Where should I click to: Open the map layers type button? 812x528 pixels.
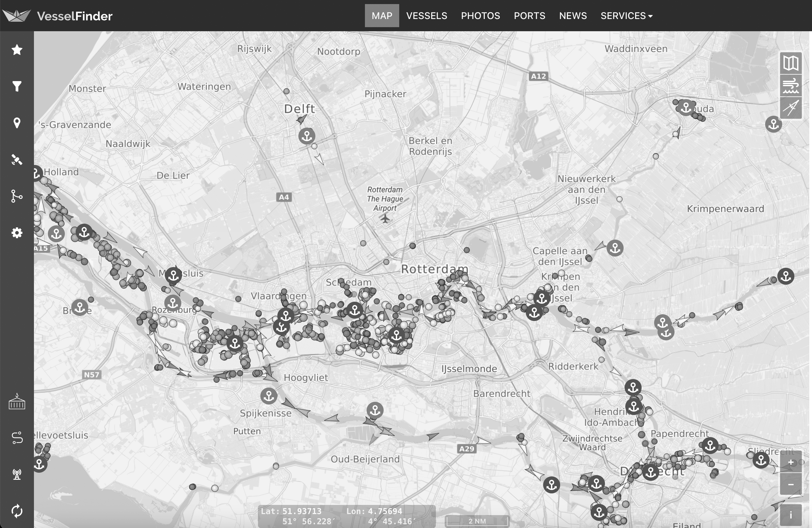point(791,63)
